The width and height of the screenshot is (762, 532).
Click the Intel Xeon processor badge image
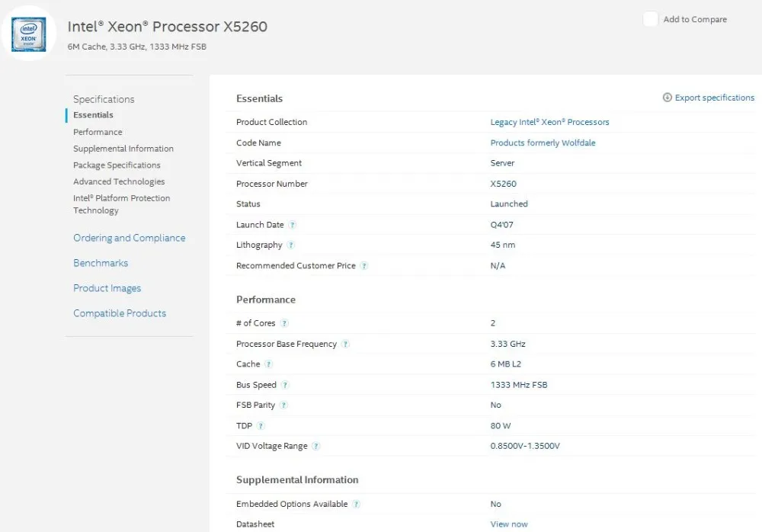pos(29,34)
